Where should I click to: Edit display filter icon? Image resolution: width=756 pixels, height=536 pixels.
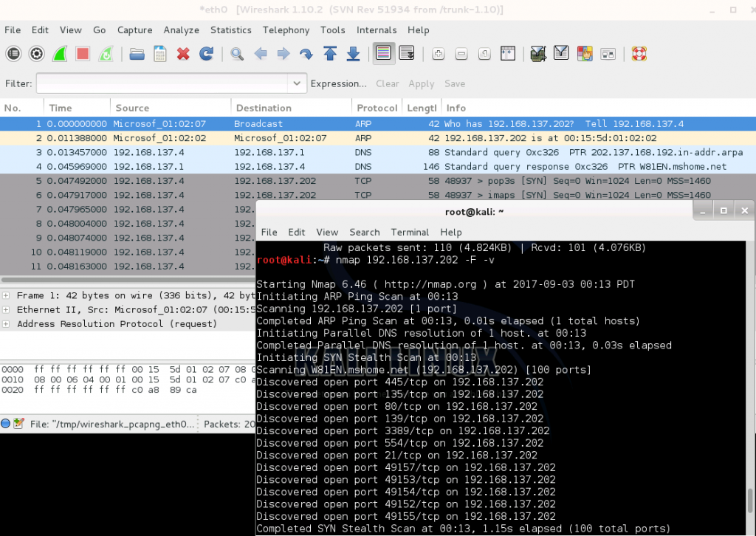pyautogui.click(x=561, y=53)
